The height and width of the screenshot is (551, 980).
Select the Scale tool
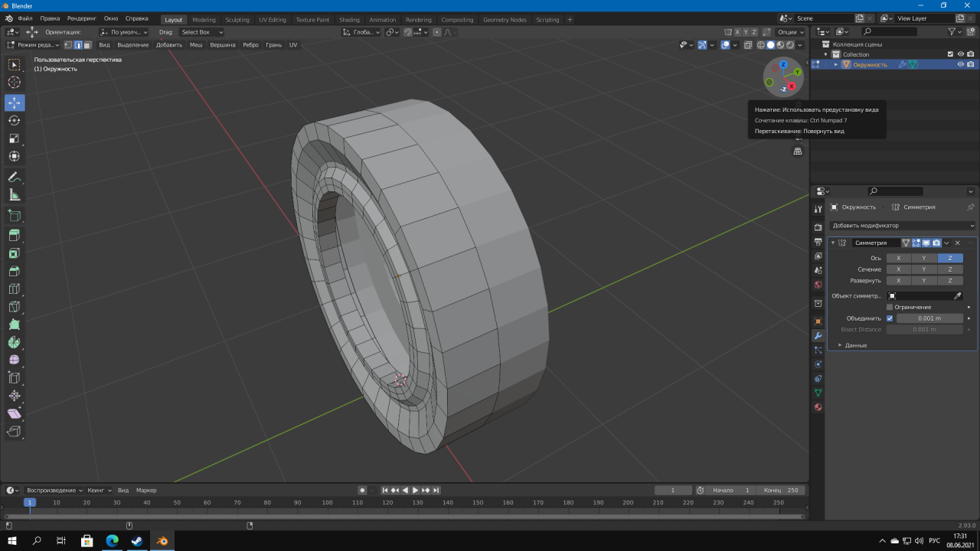click(x=15, y=139)
